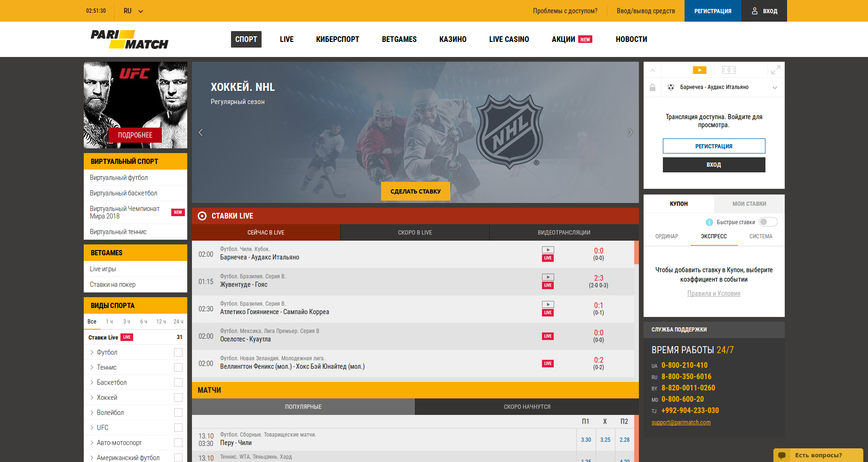The image size is (868, 462).
Task: Click the 3.30 odds for Перу - Чили
Action: point(586,440)
